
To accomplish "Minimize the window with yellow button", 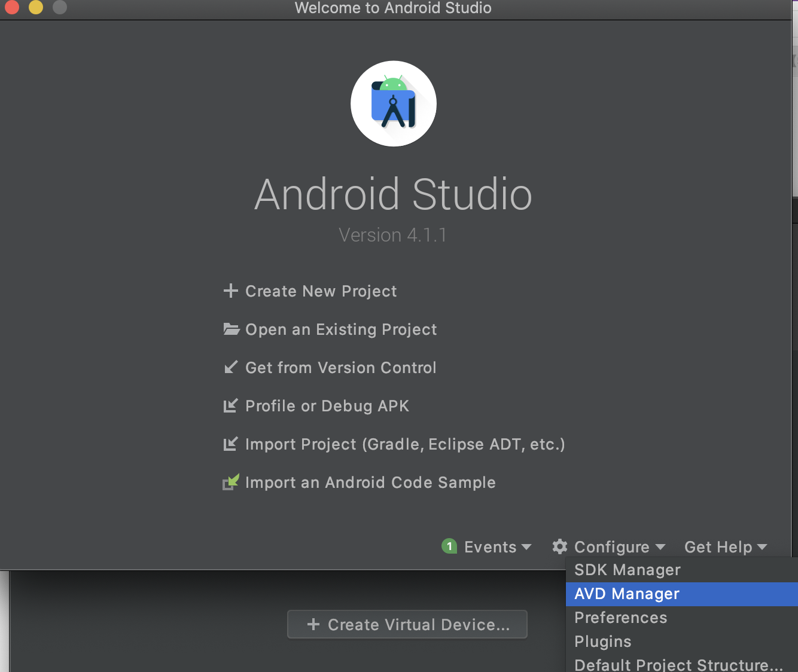I will click(x=36, y=7).
